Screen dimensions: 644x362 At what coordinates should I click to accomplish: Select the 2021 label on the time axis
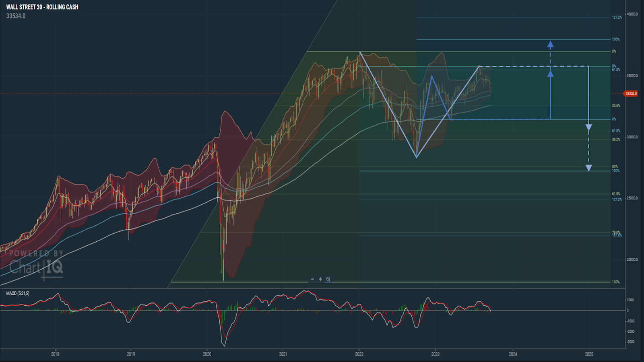click(283, 354)
